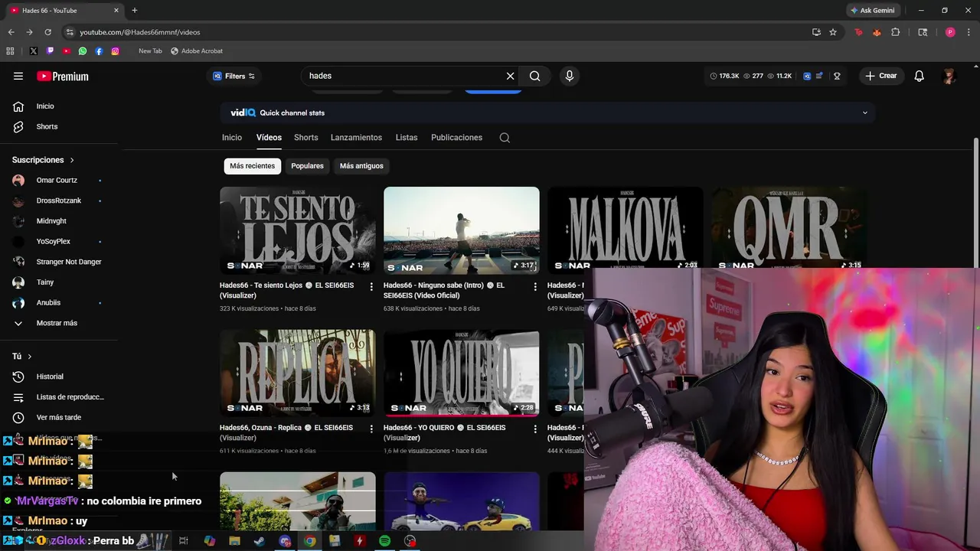
Task: Open the Crear button
Action: coord(881,76)
